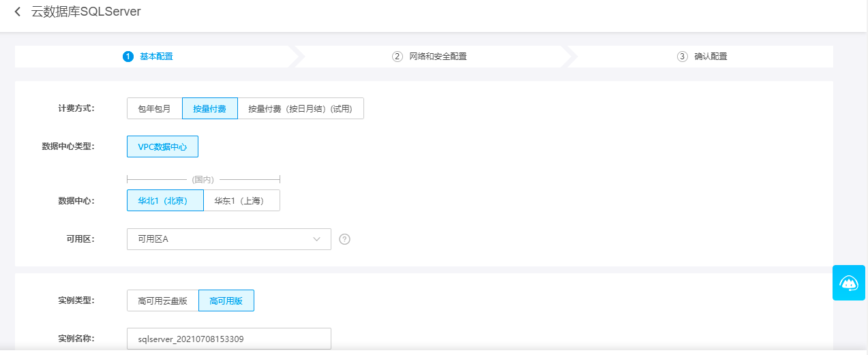Screen dimensions: 868x355
Task: Choose the 高可用版 instance type
Action: point(226,300)
